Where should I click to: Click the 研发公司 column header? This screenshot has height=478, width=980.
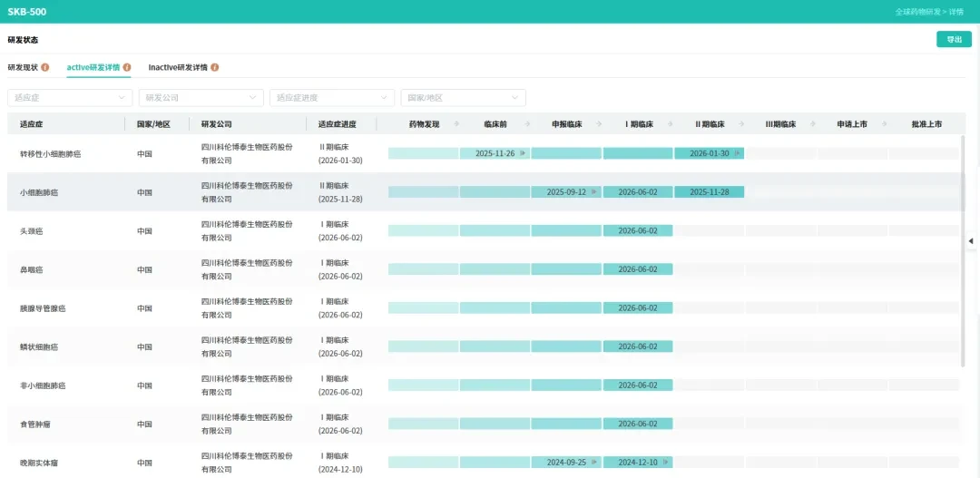pyautogui.click(x=216, y=124)
